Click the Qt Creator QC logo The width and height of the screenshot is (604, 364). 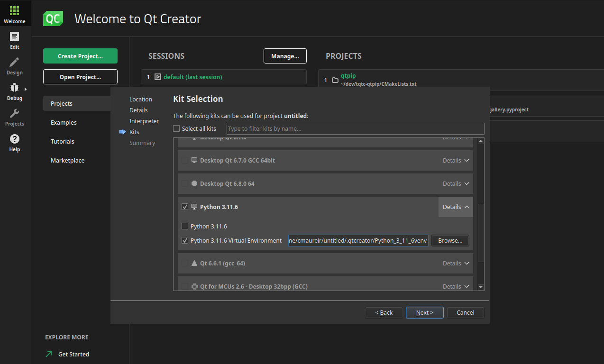click(x=53, y=18)
